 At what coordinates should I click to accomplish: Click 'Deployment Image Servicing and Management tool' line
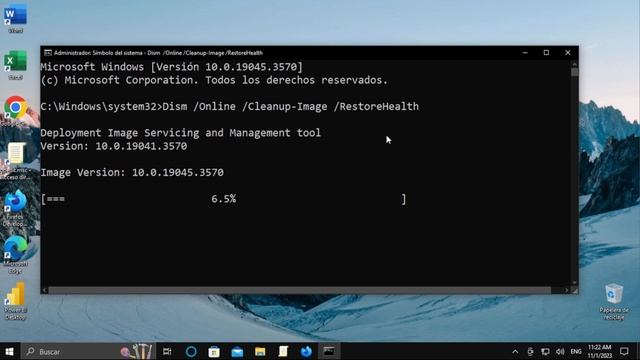(180, 133)
